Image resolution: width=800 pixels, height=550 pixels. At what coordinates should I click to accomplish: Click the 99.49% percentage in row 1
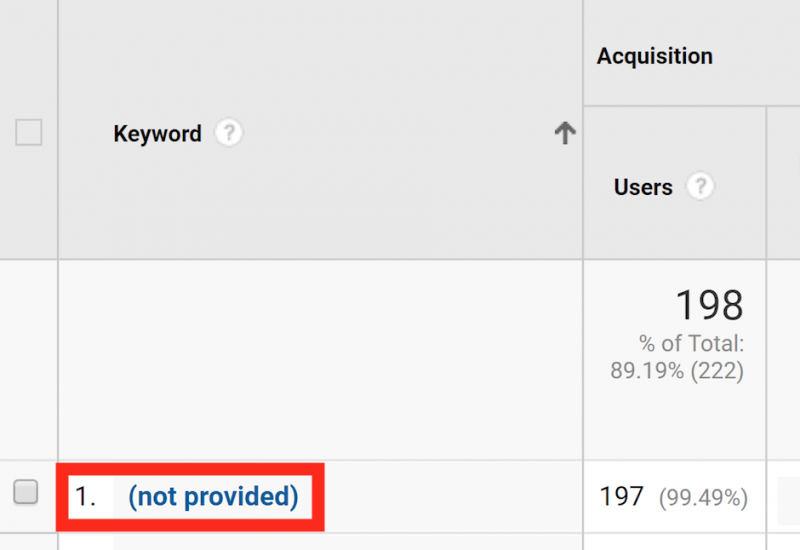pos(703,497)
